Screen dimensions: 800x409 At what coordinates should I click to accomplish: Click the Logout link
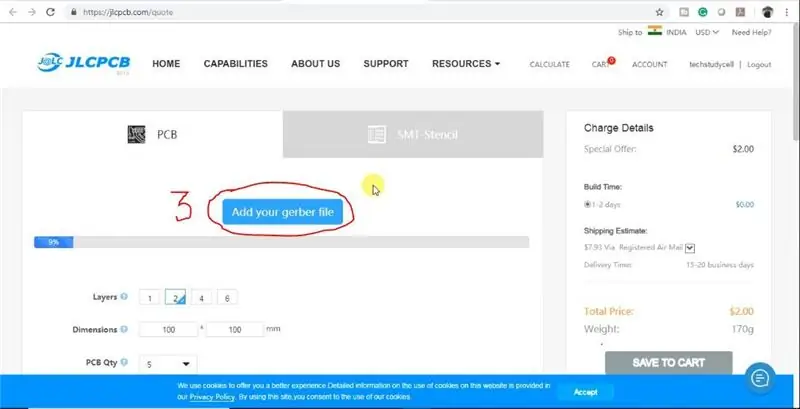759,64
